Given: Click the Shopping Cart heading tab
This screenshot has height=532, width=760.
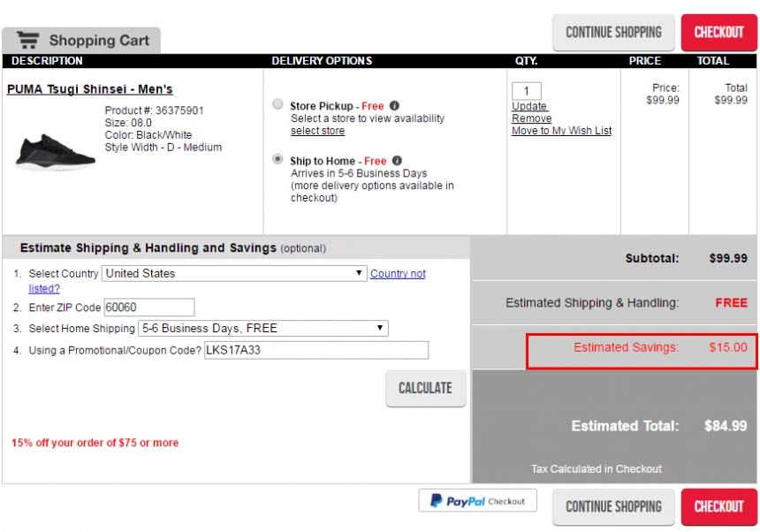Looking at the screenshot, I should (x=81, y=41).
